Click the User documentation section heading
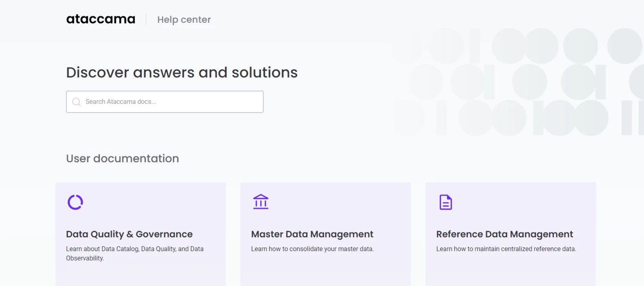 point(123,158)
